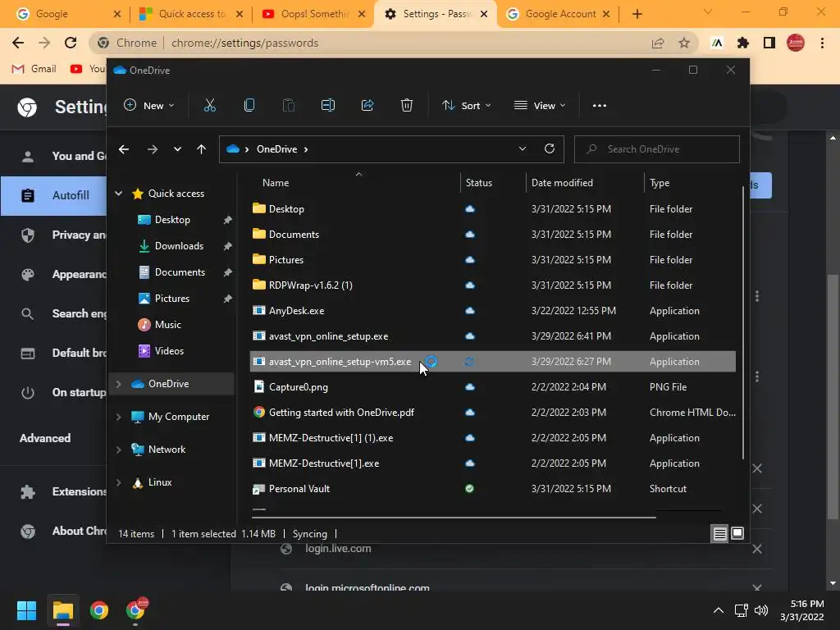The height and width of the screenshot is (630, 840).
Task: Switch to details view layout icon
Action: tap(719, 533)
